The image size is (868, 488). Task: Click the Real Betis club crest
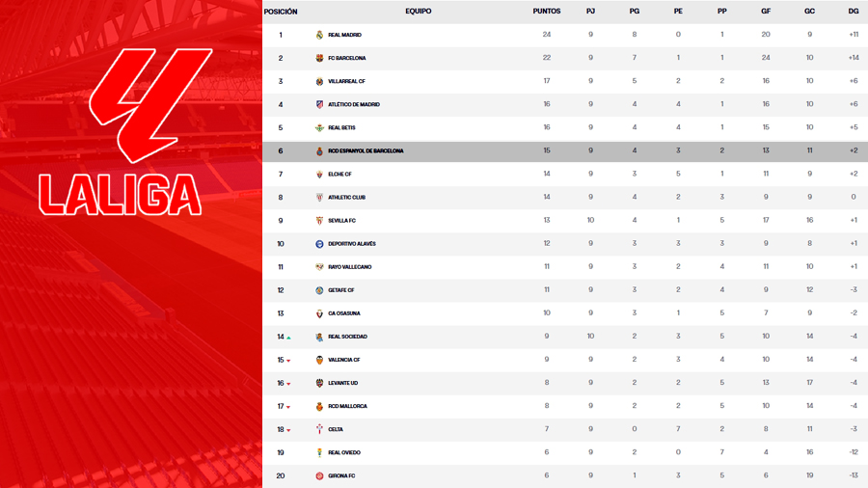[x=320, y=127]
